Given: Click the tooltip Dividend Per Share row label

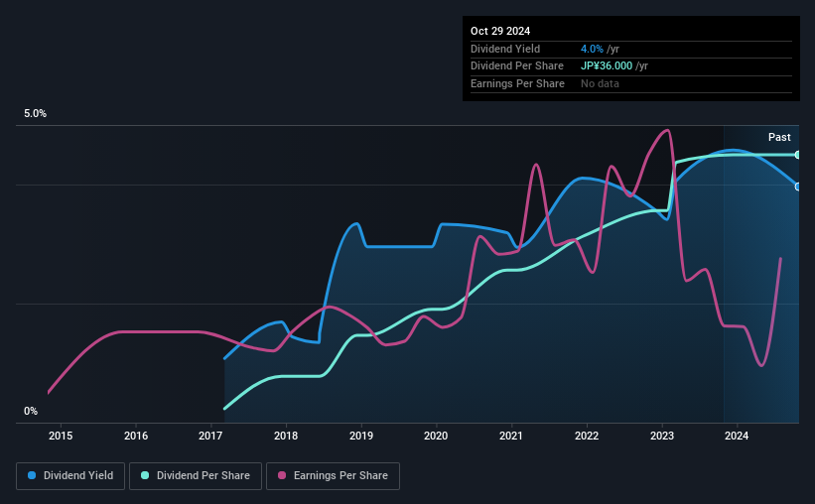Looking at the screenshot, I should click(516, 66).
